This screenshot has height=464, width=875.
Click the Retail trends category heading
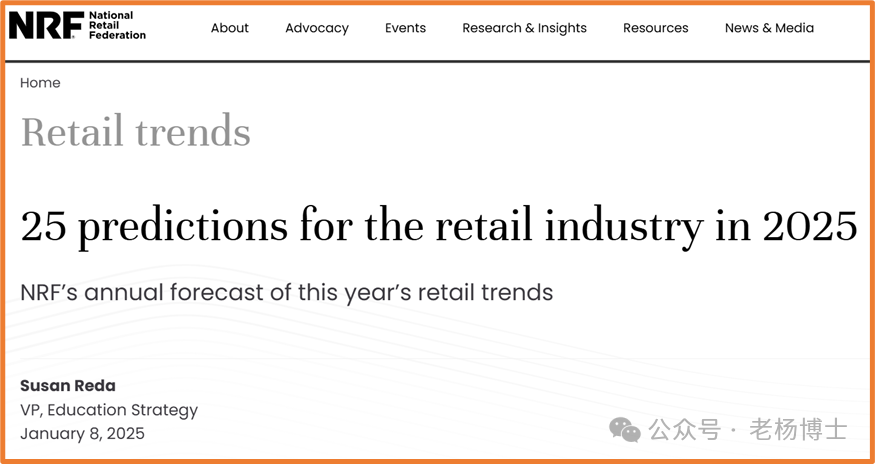pyautogui.click(x=135, y=132)
